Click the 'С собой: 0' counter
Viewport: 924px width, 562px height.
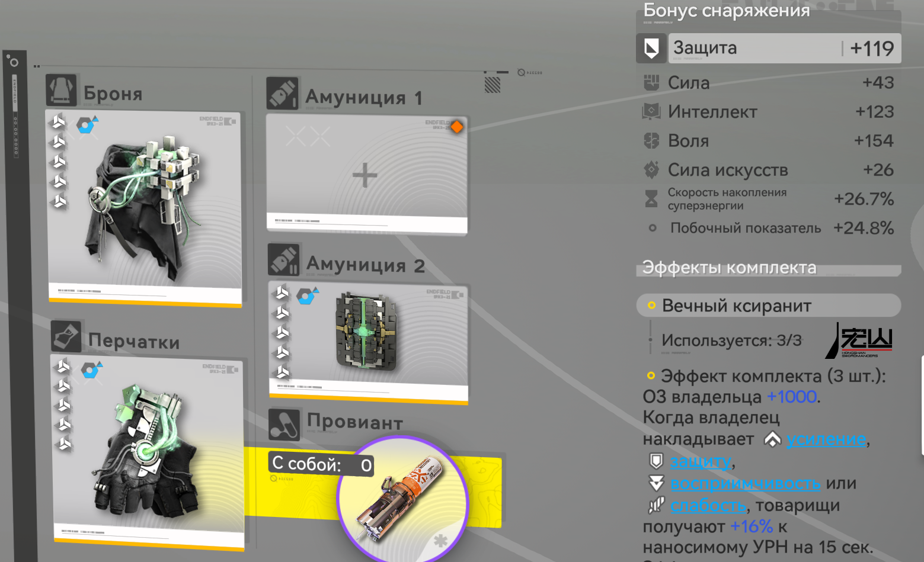point(322,465)
